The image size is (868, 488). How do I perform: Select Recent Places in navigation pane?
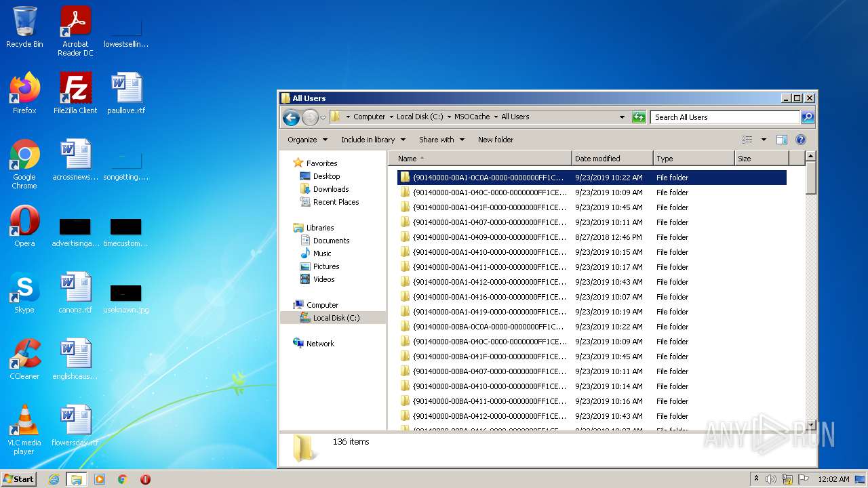[x=336, y=202]
